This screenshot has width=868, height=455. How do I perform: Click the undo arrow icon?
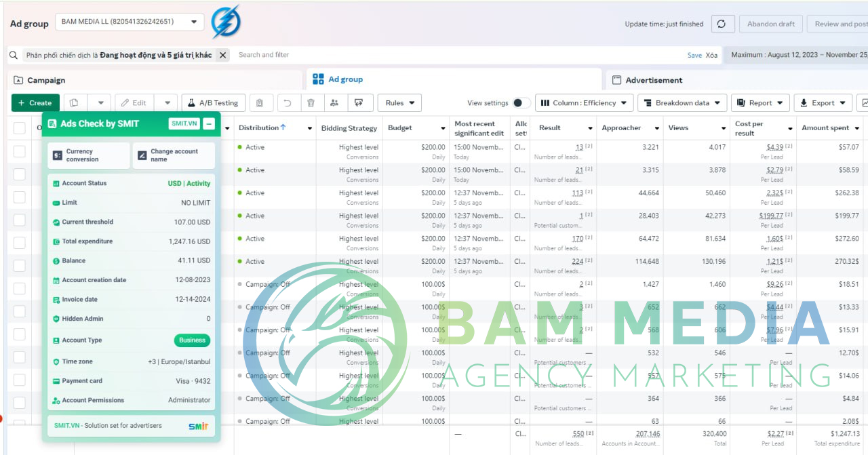[288, 103]
